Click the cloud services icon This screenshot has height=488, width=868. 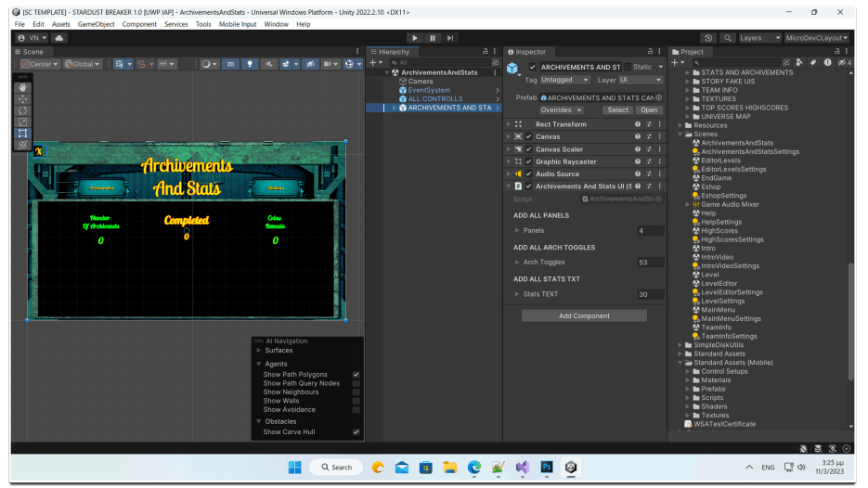click(x=59, y=38)
